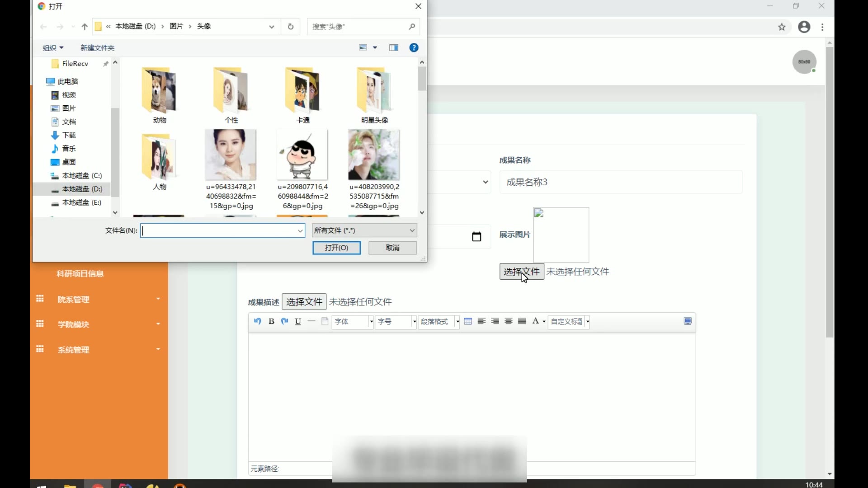Justify text in the editor
868x488 pixels.
click(x=522, y=321)
